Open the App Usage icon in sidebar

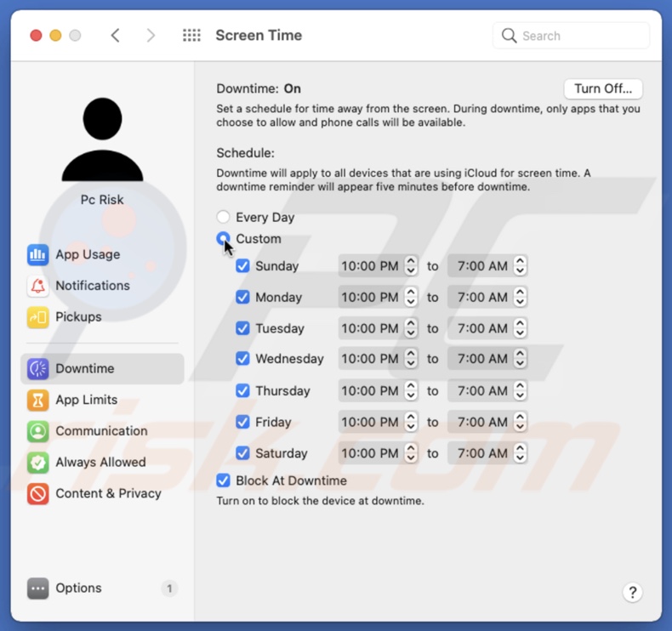pos(37,254)
